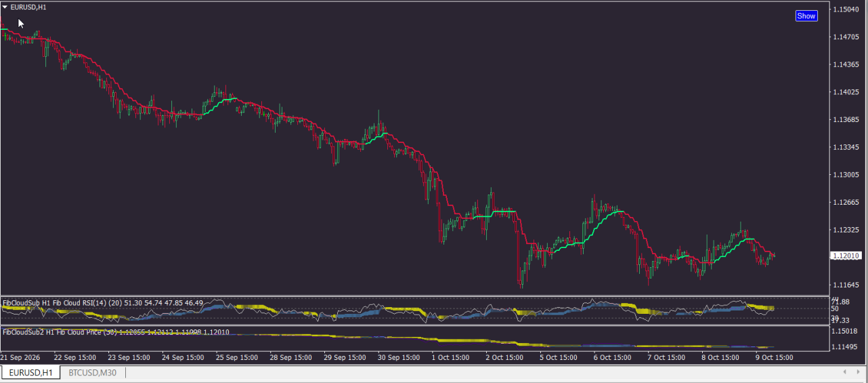This screenshot has width=868, height=383.
Task: Click the EURUSD,H1 chart title text
Action: pos(28,7)
